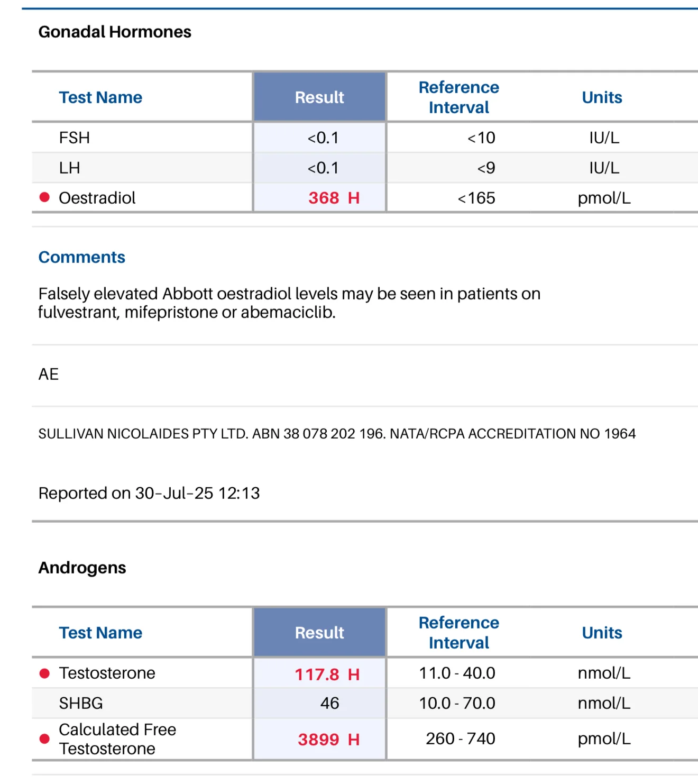
Task: Open the Comments section heading
Action: click(82, 257)
